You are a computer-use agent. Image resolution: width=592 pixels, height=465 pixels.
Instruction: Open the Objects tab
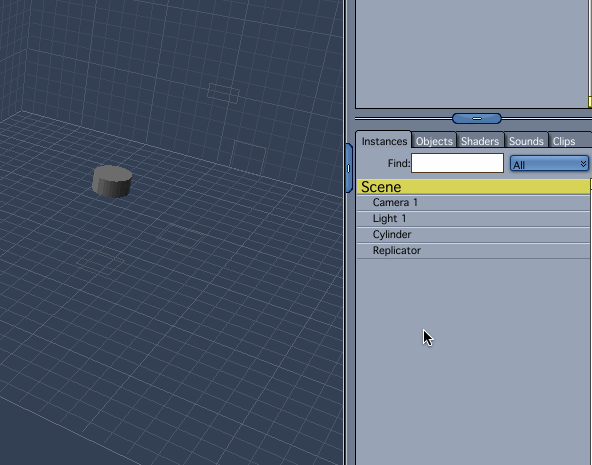(x=434, y=141)
